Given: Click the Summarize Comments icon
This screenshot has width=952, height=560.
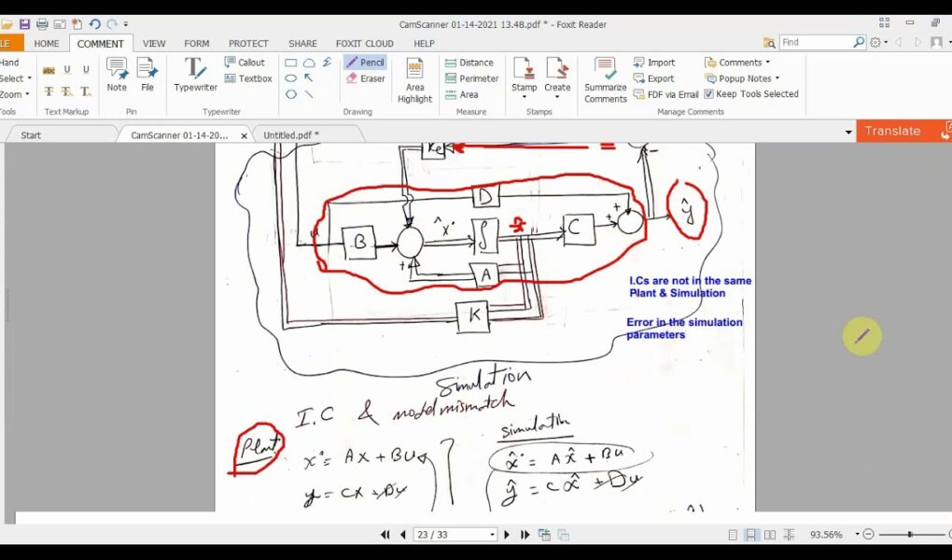Looking at the screenshot, I should (x=605, y=79).
